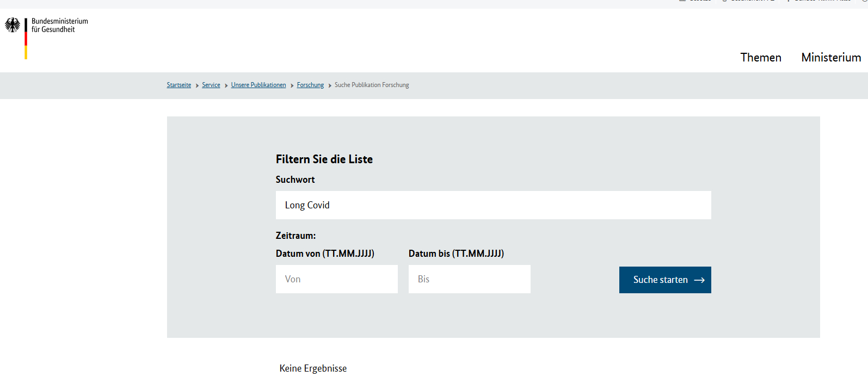Click the federal eagle emblem logo

13,25
